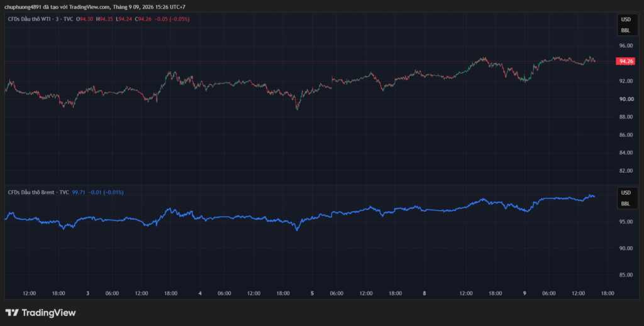Click the CFDs Dầu thô Brent symbol title
Screen dimensions: 644x326
point(38,192)
